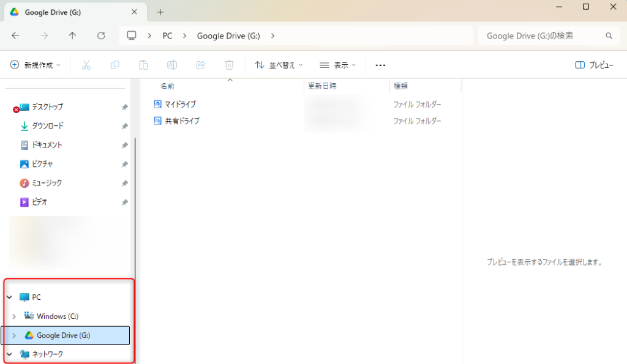Click the delete trash can icon
Viewport: 627px width, 364px height.
(229, 65)
